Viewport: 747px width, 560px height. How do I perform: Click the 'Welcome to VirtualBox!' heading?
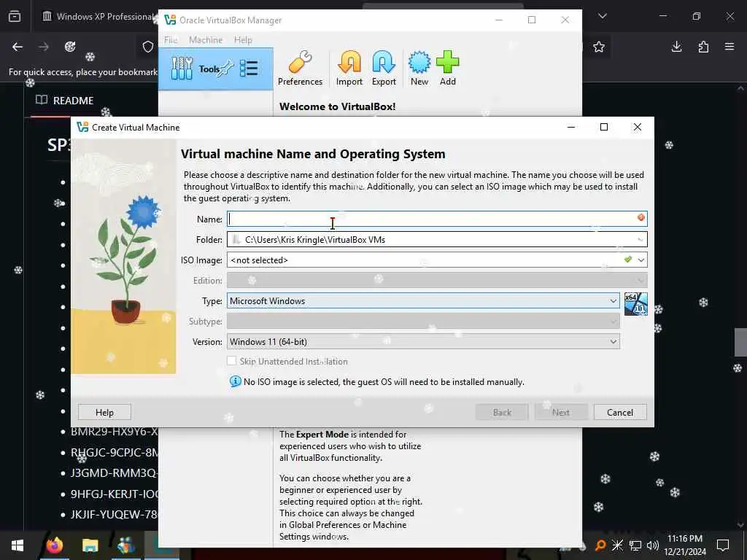click(337, 106)
